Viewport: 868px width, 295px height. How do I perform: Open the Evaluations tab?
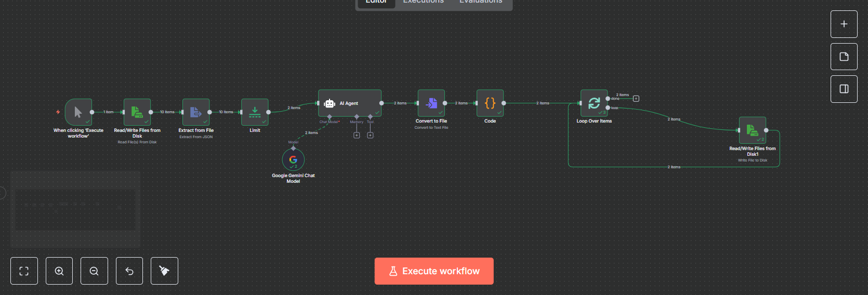coord(480,3)
